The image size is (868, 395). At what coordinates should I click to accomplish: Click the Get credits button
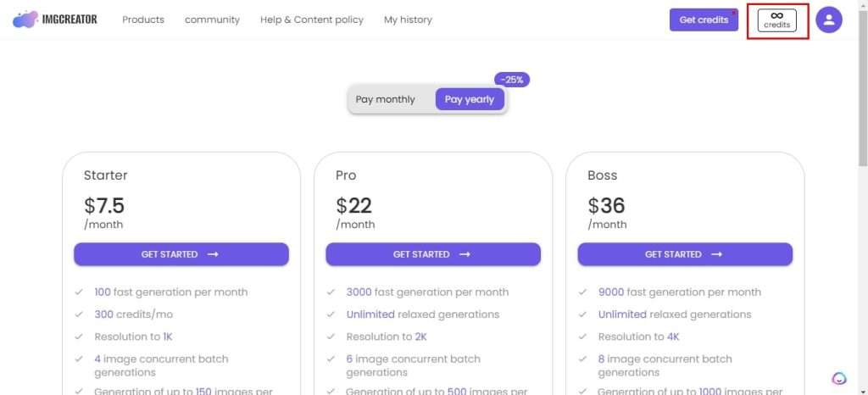coord(704,19)
